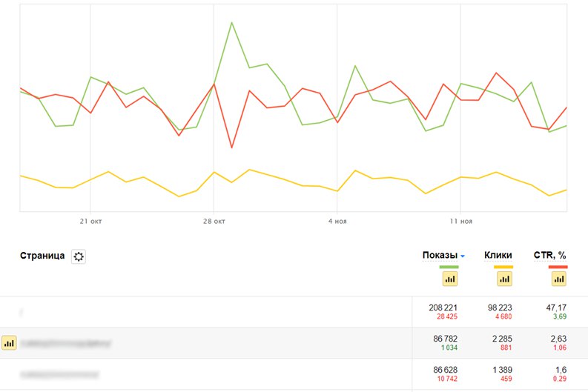Click the 4 ноя date label
588x392 pixels.
coord(337,221)
